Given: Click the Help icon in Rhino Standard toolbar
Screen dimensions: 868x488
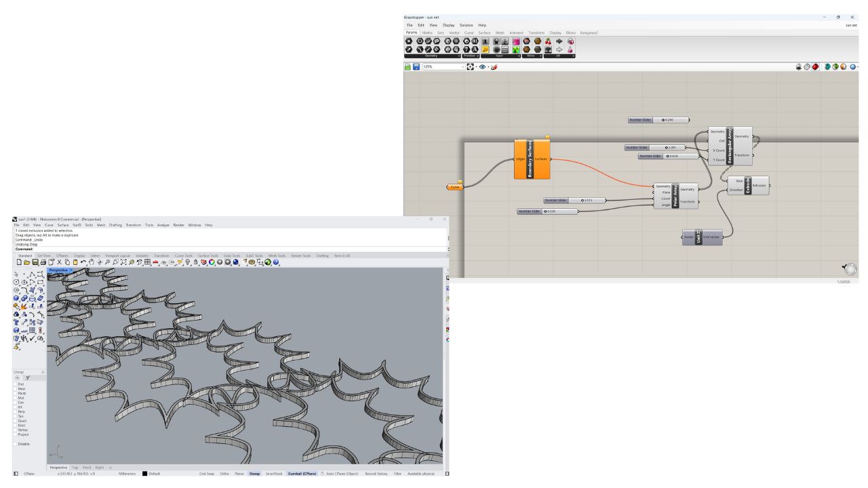Looking at the screenshot, I should 276,262.
